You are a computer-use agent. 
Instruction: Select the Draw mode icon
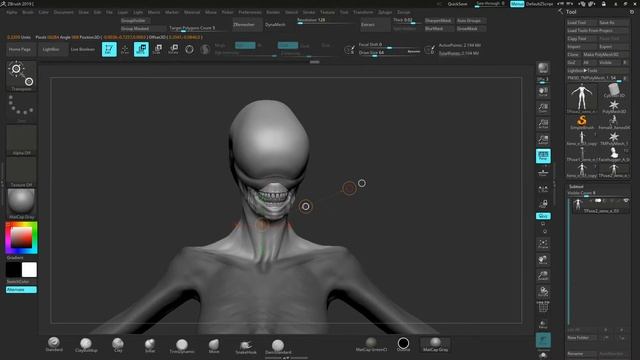click(125, 49)
